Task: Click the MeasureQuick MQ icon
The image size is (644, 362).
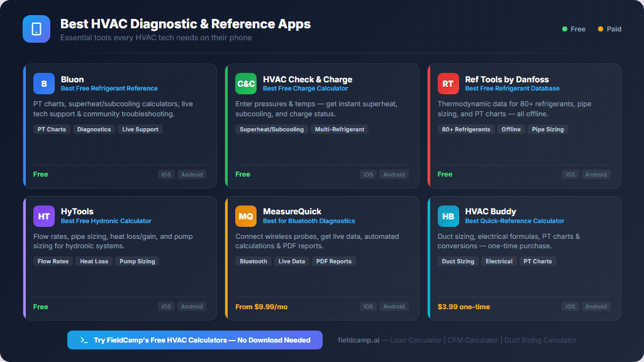Action: click(x=245, y=216)
